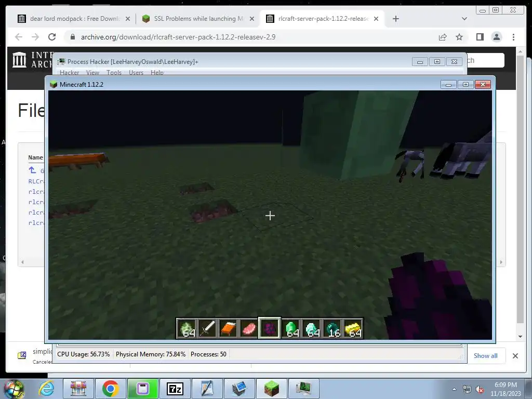The image size is (532, 399).
Task: Open Internet Explorer from the taskbar
Action: [46, 389]
